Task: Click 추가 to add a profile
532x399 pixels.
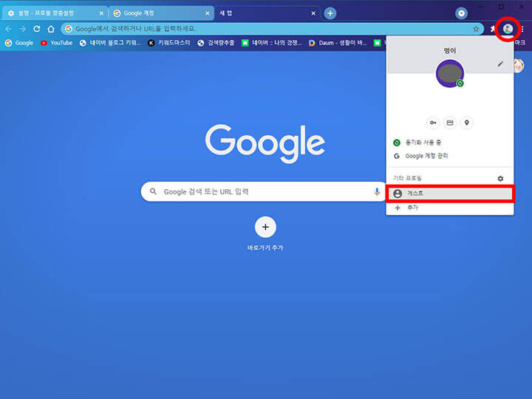Action: pyautogui.click(x=450, y=208)
